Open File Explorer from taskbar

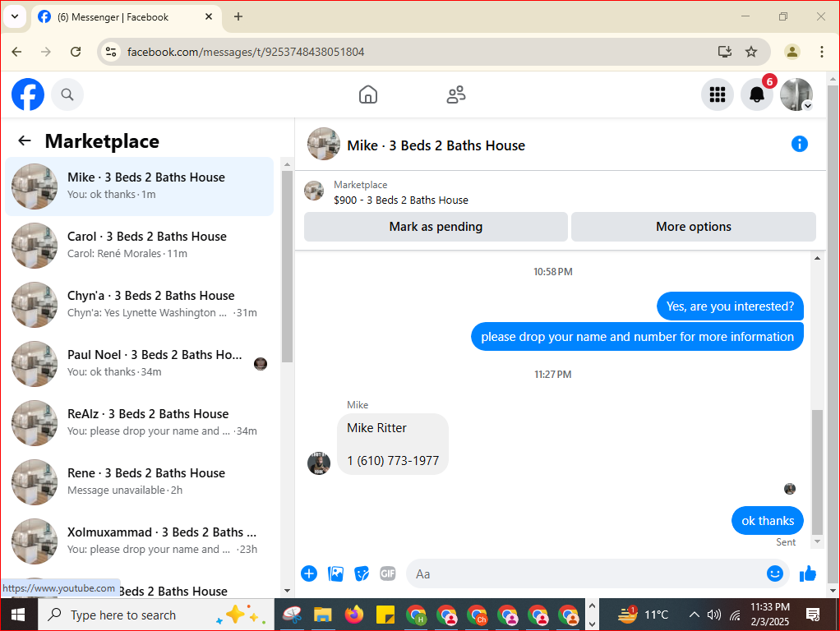(x=322, y=615)
